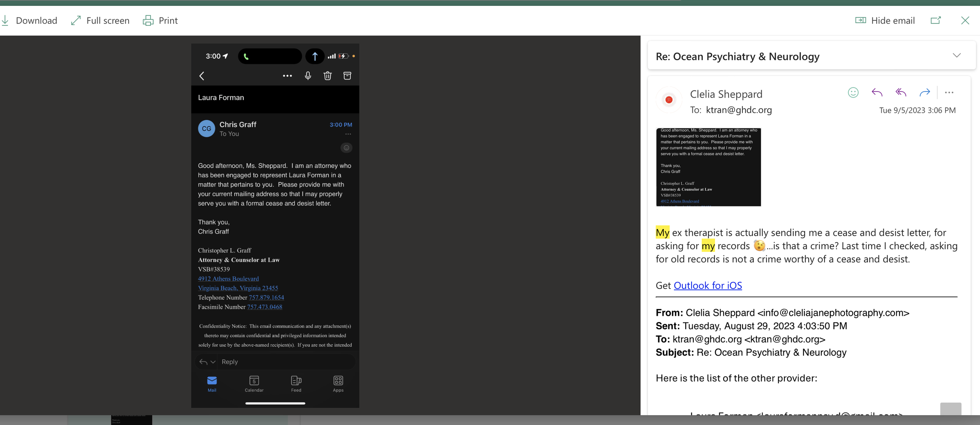Add an emoji reaction to the email

tap(853, 92)
